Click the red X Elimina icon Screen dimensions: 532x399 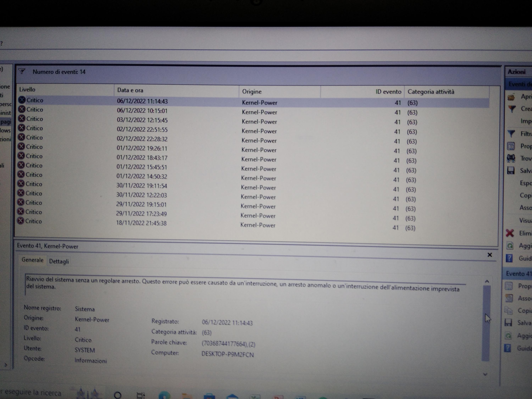pos(510,233)
